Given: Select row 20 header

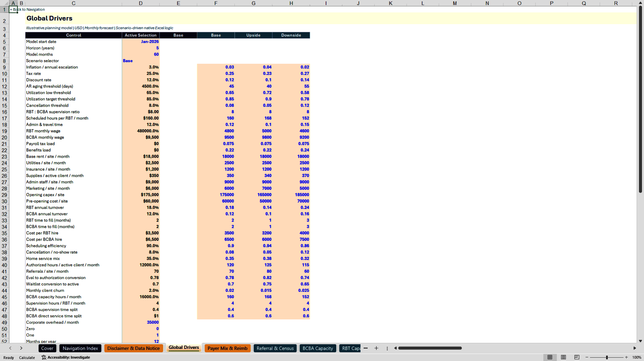Looking at the screenshot, I should coord(4,137).
